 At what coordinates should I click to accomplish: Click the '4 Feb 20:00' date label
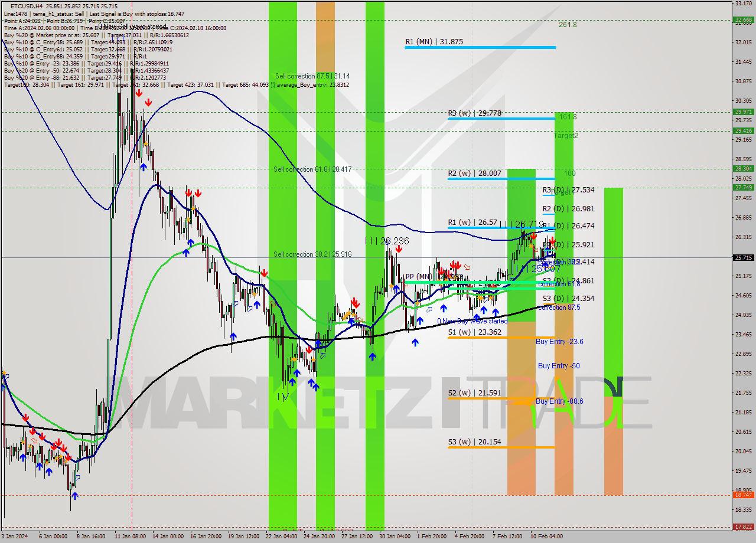click(x=469, y=537)
